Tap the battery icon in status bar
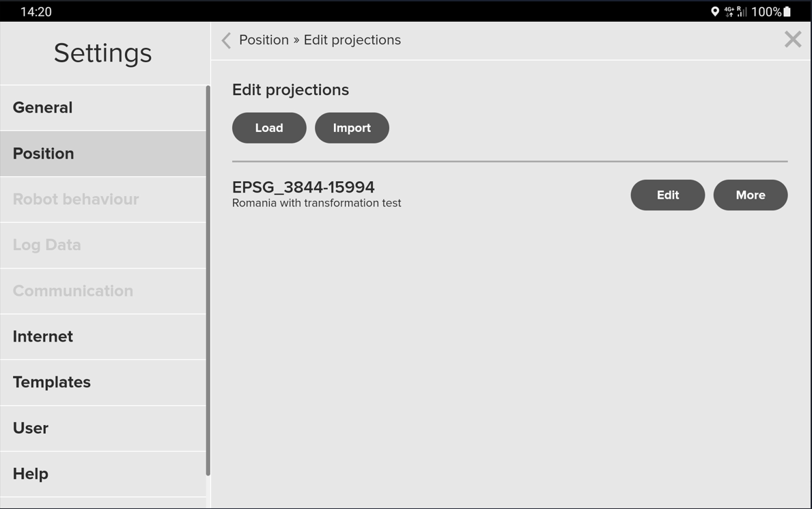812x509 pixels. (x=787, y=12)
